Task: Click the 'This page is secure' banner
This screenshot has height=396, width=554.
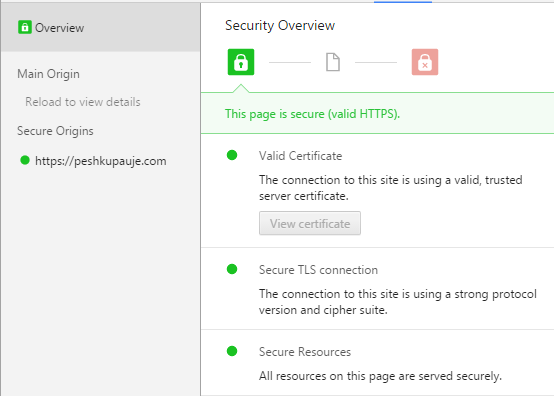Action: pos(377,113)
